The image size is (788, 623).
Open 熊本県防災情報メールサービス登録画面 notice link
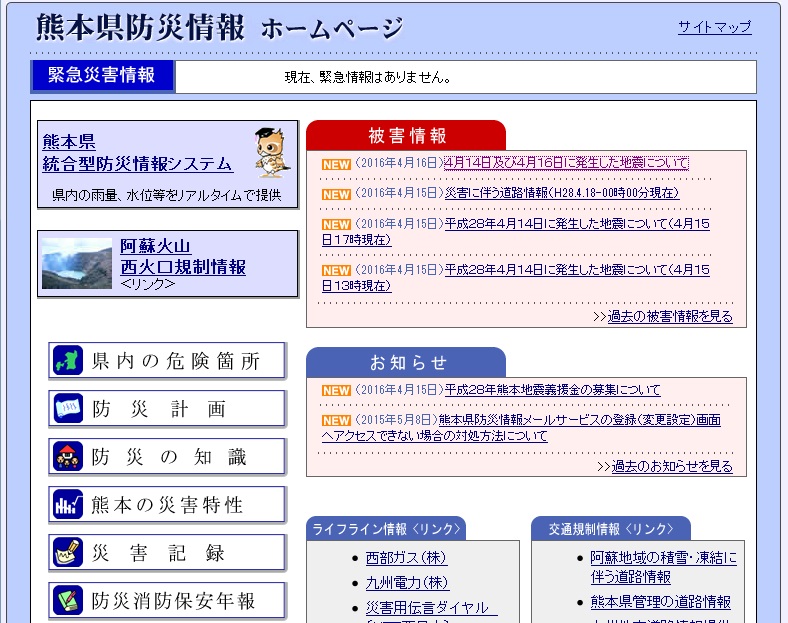pyautogui.click(x=521, y=428)
